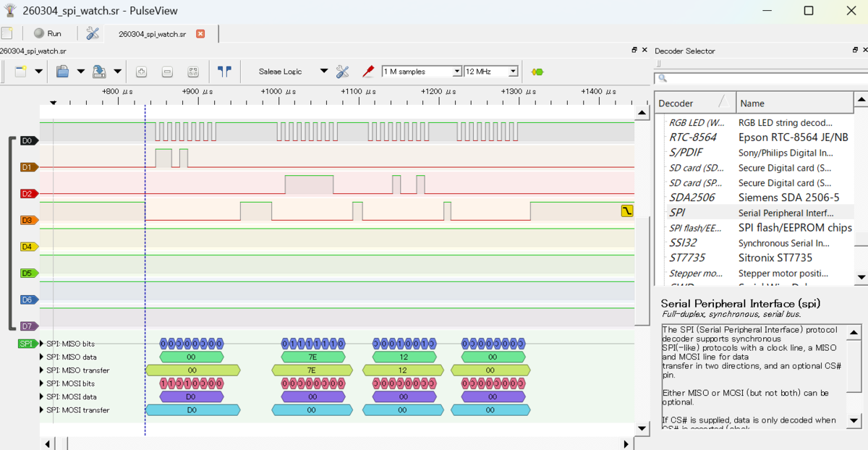Select the SDA2506 decoder
Viewport: 868px width, 450px height.
pyautogui.click(x=754, y=198)
